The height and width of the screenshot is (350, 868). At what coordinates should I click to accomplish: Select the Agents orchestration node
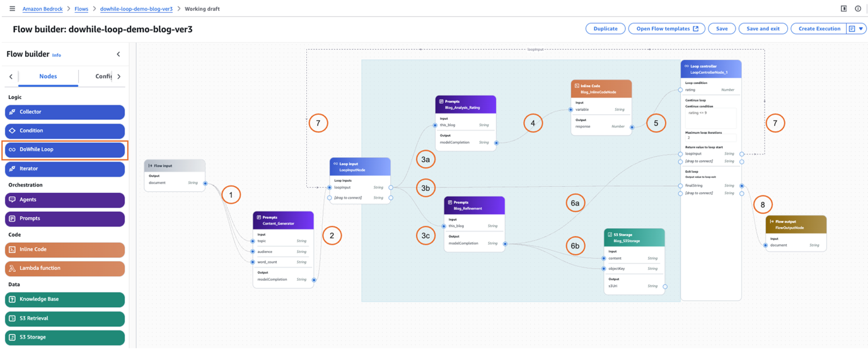[x=65, y=200]
